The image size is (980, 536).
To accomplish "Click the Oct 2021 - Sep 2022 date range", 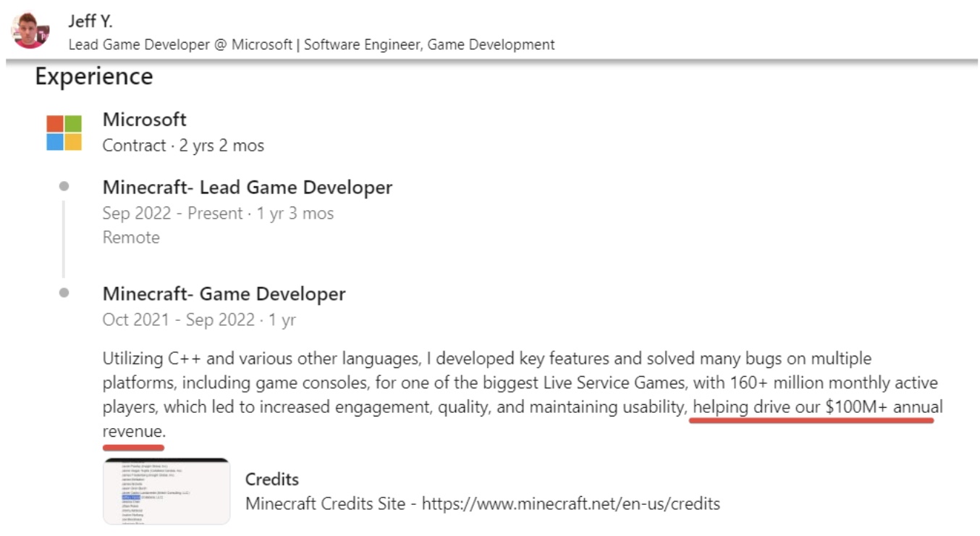I will (x=179, y=320).
